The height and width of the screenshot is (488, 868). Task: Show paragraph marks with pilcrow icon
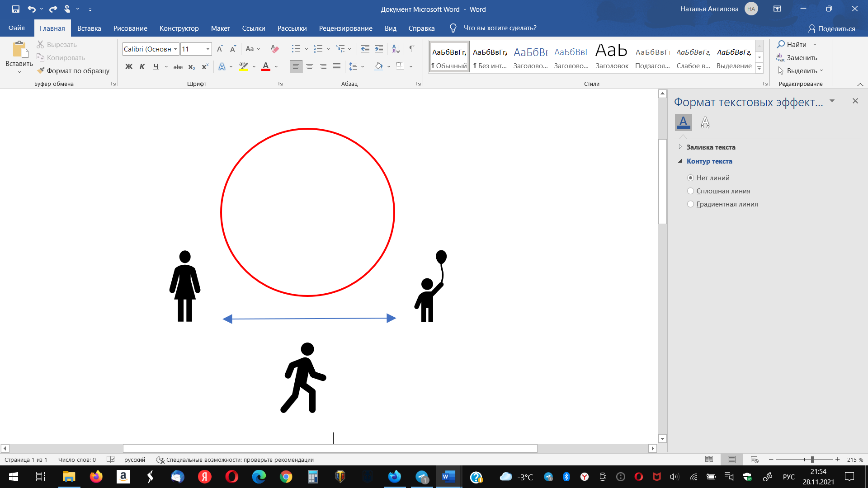tap(411, 49)
